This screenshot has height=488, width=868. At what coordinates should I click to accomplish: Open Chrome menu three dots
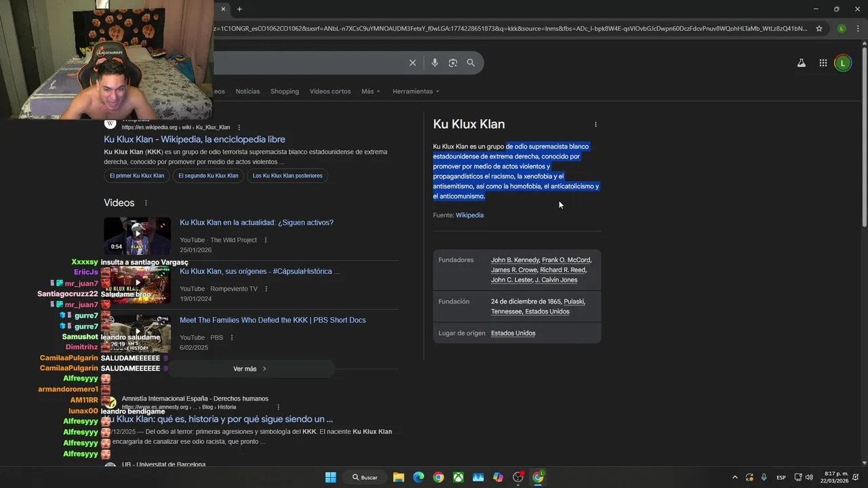pos(859,28)
